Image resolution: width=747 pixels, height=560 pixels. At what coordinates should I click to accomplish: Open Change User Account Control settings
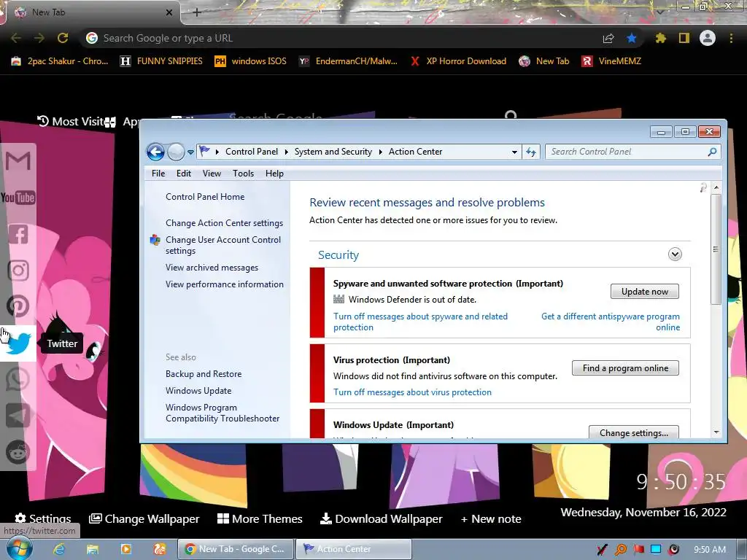coord(223,245)
